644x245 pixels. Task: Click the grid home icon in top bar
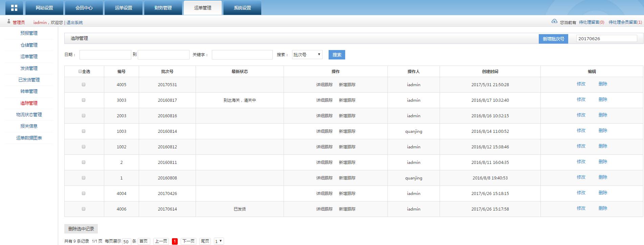14,8
